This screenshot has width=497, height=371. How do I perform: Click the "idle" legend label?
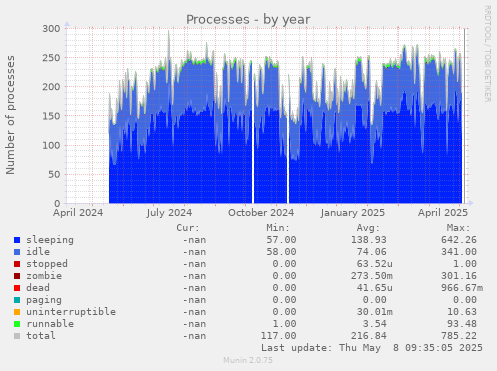pyautogui.click(x=38, y=252)
